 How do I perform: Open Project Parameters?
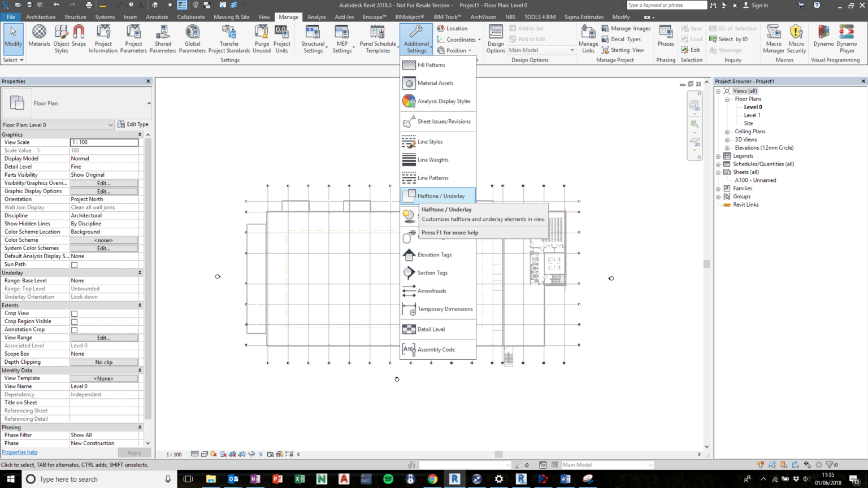tap(133, 38)
